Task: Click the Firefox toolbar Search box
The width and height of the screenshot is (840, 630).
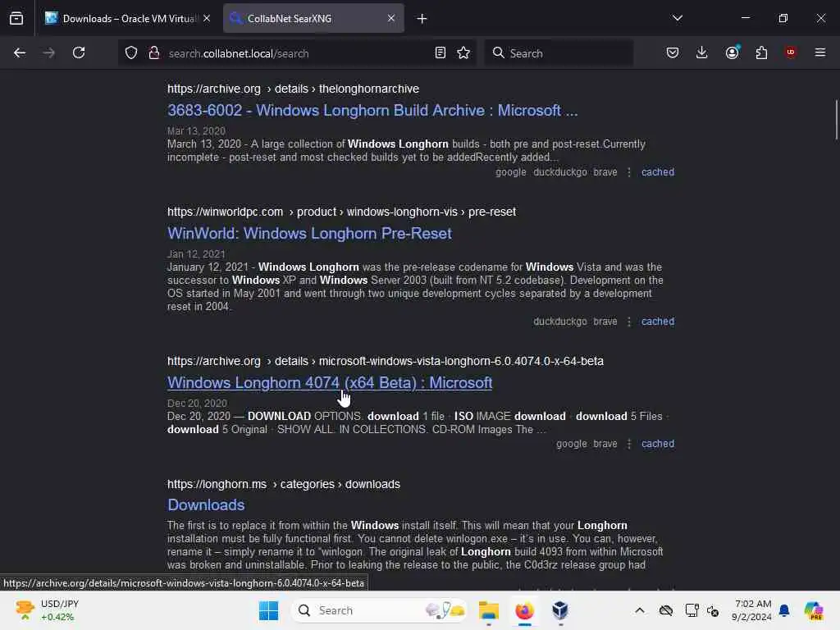Action: [559, 53]
